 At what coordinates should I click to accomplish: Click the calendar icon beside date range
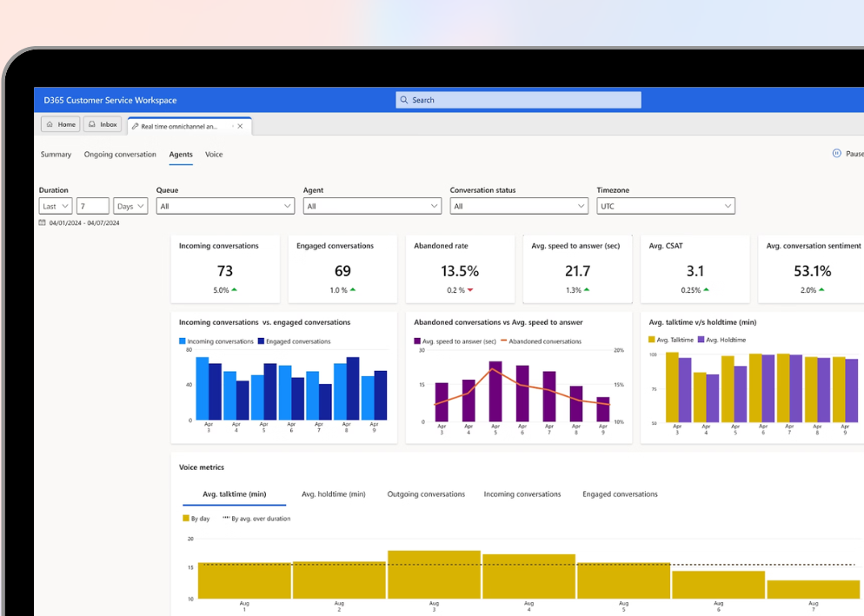[x=43, y=222]
